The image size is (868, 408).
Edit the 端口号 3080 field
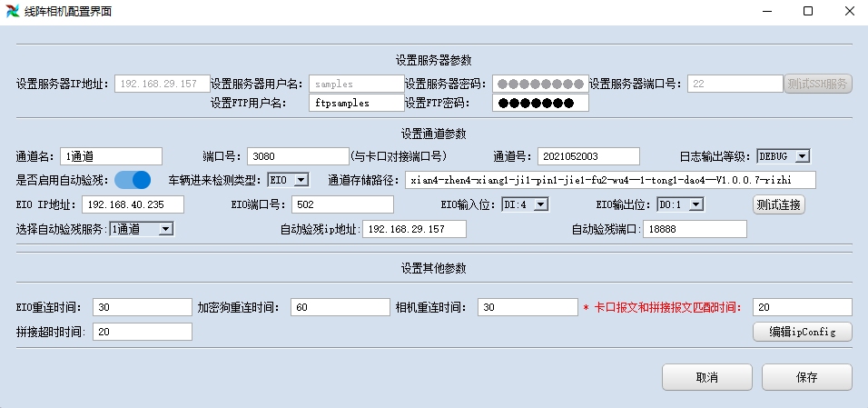[x=298, y=156]
